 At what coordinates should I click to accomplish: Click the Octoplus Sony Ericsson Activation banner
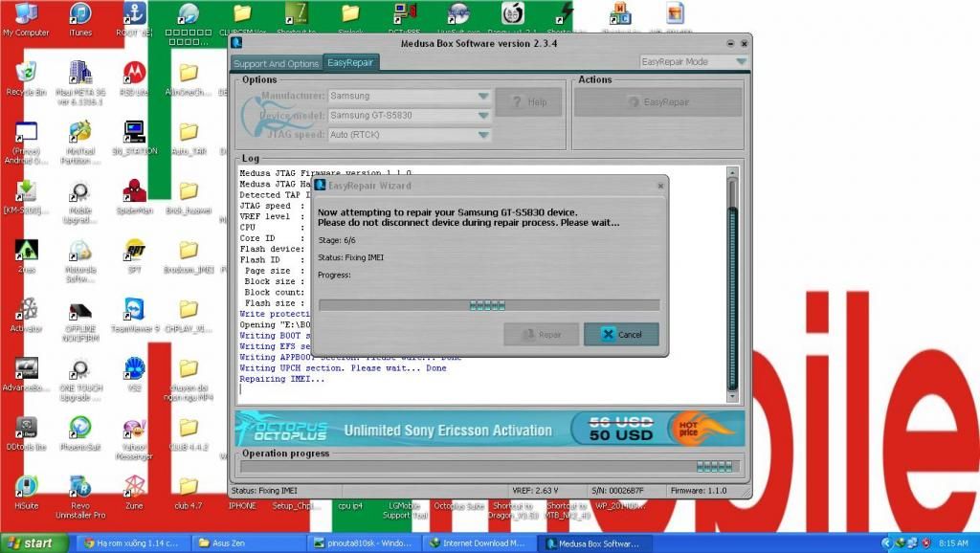[491, 430]
